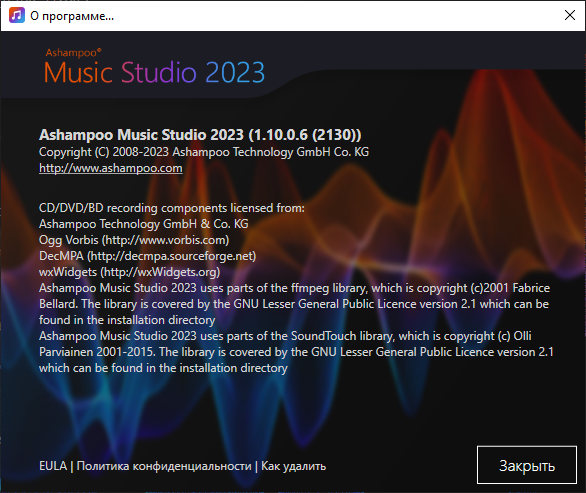The width and height of the screenshot is (586, 493).
Task: Open the Политика конфиденциальности link
Action: (164, 466)
